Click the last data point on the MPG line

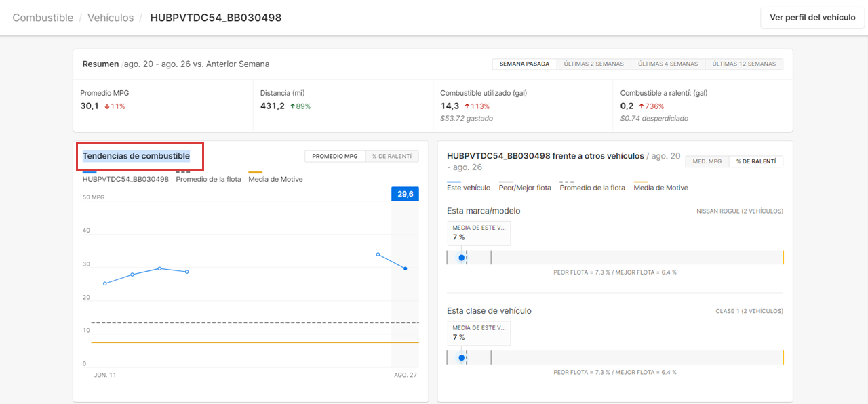[405, 268]
